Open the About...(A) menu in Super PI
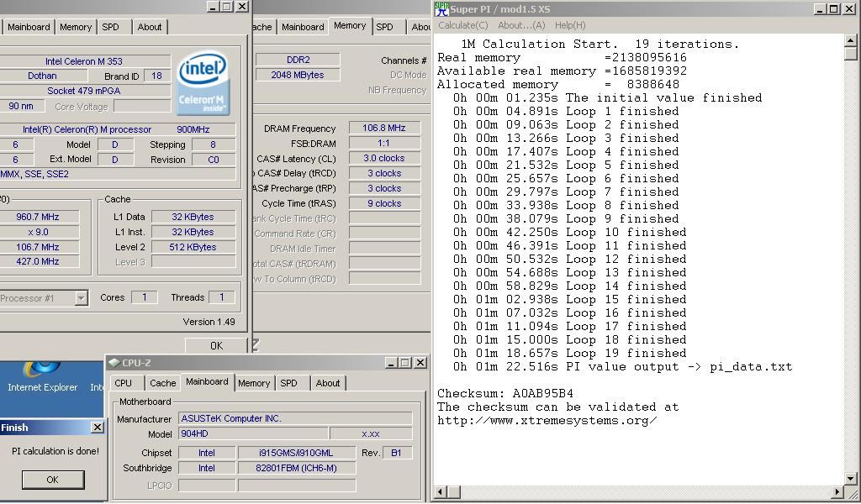This screenshot has width=861, height=504. [521, 25]
